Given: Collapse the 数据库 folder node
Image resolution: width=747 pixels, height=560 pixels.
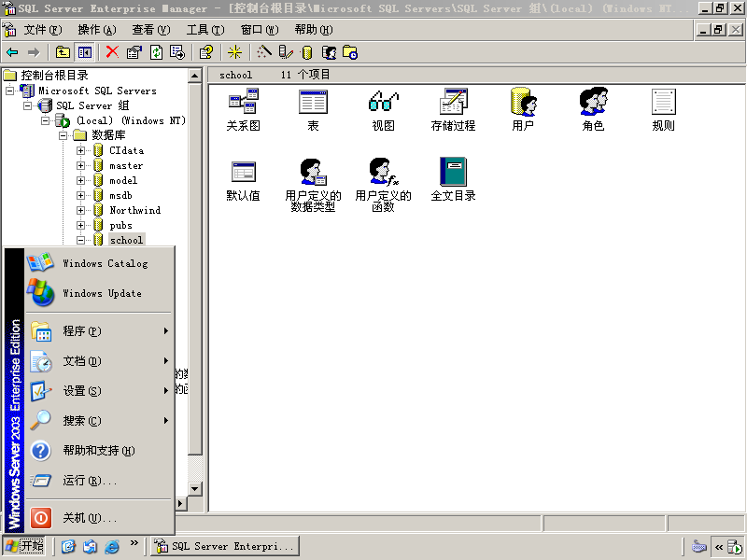Looking at the screenshot, I should click(63, 135).
